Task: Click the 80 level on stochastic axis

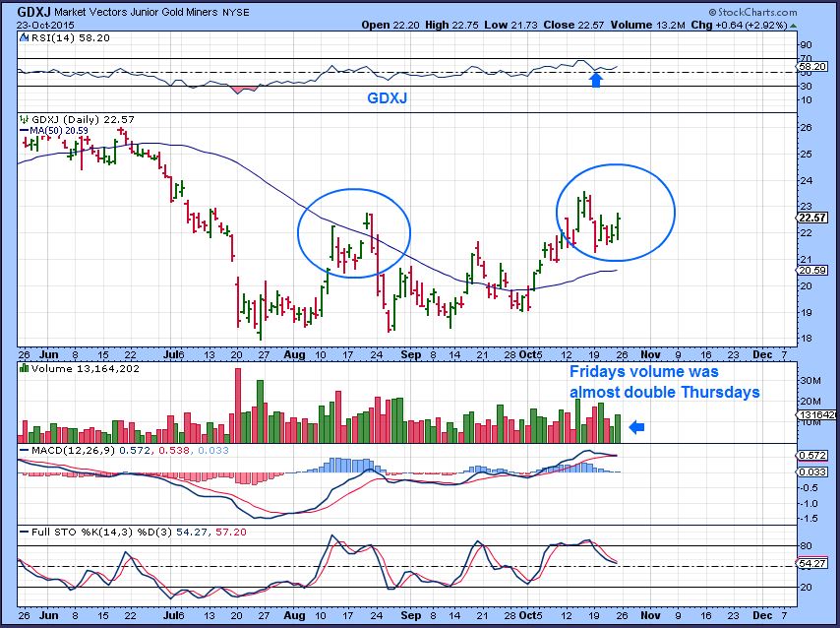Action: (x=806, y=546)
